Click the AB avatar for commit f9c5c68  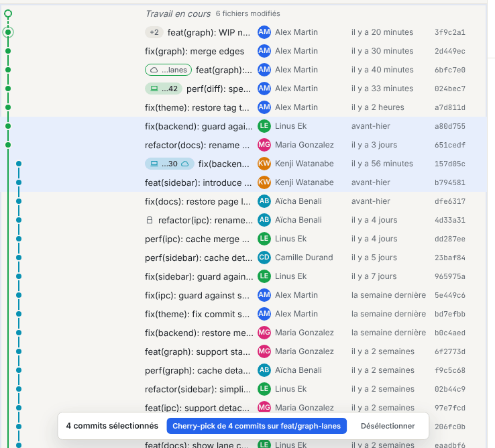[264, 370]
